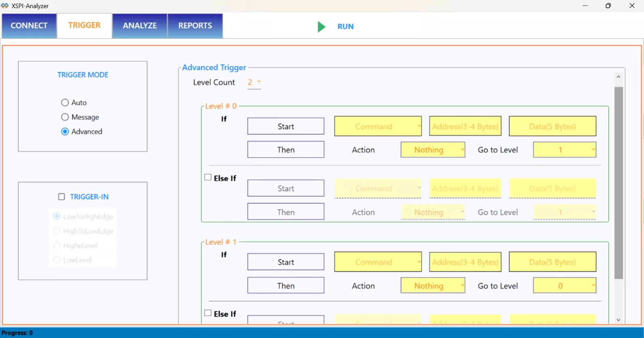644x338 pixels.
Task: Click the Start button in Level # 0 If
Action: point(286,126)
